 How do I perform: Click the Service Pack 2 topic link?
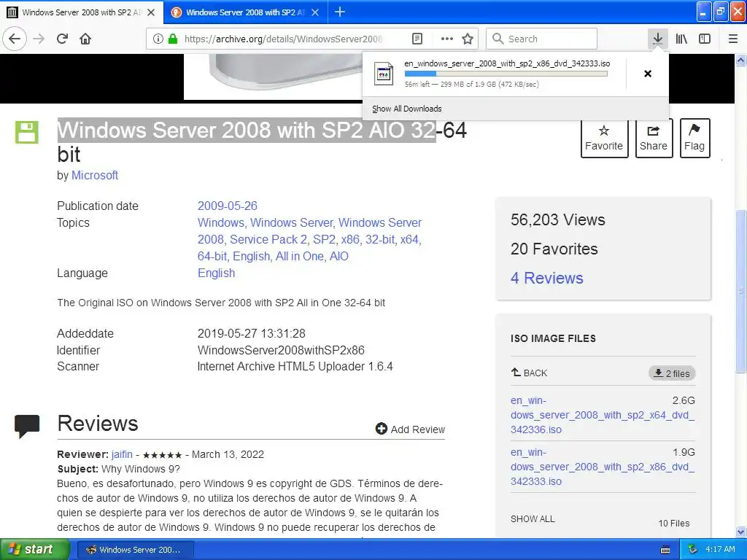pos(268,239)
